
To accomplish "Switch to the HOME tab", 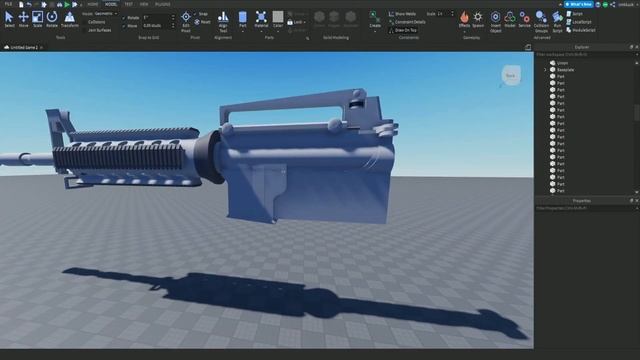I will coord(93,4).
